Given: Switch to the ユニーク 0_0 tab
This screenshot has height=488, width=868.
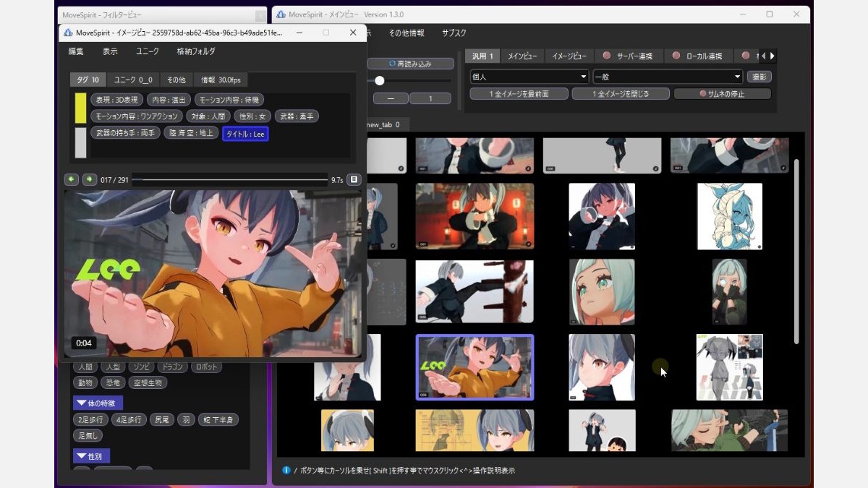Looking at the screenshot, I should coord(134,80).
